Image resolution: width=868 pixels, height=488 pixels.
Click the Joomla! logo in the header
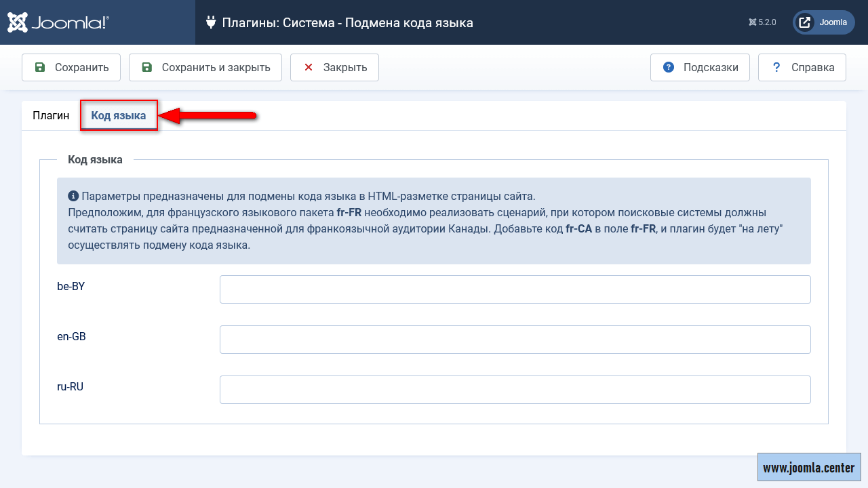(x=58, y=22)
